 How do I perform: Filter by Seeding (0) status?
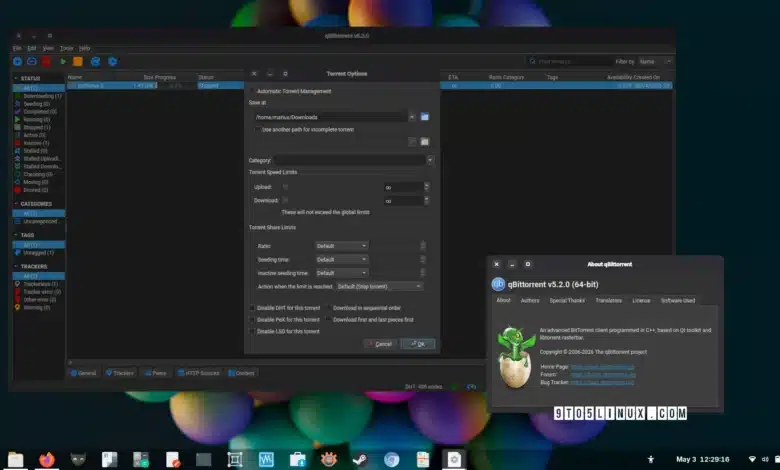tap(39, 104)
